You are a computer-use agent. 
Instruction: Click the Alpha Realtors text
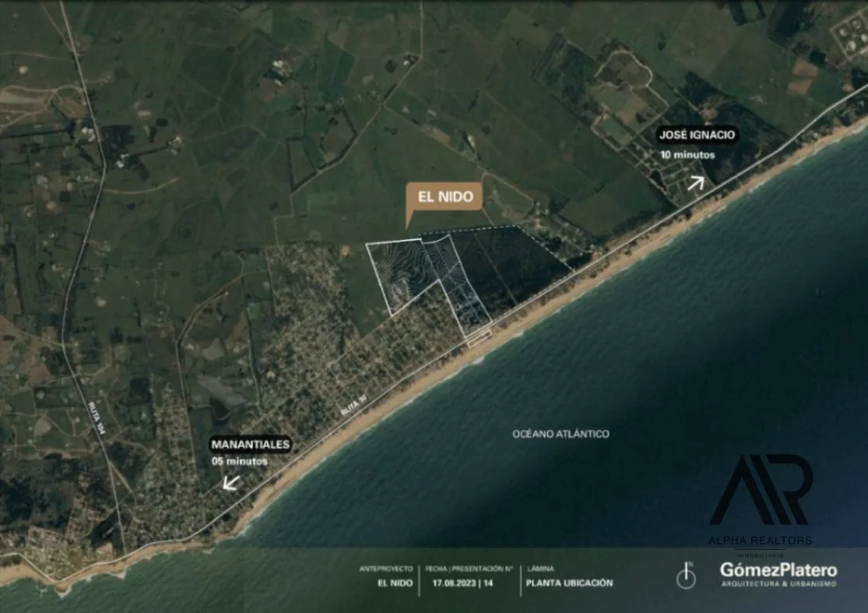760,540
